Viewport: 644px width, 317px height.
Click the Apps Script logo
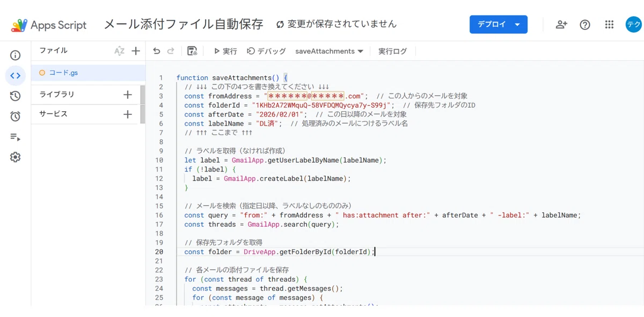[49, 25]
